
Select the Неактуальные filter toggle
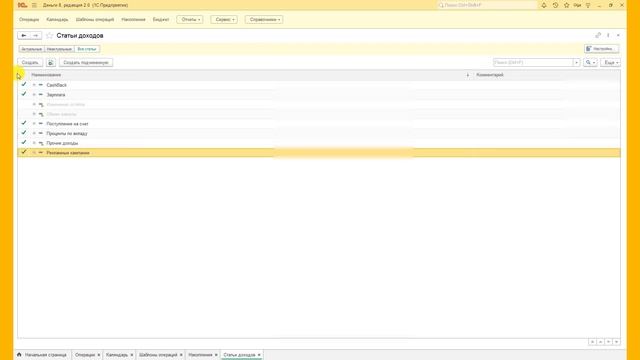tap(59, 49)
